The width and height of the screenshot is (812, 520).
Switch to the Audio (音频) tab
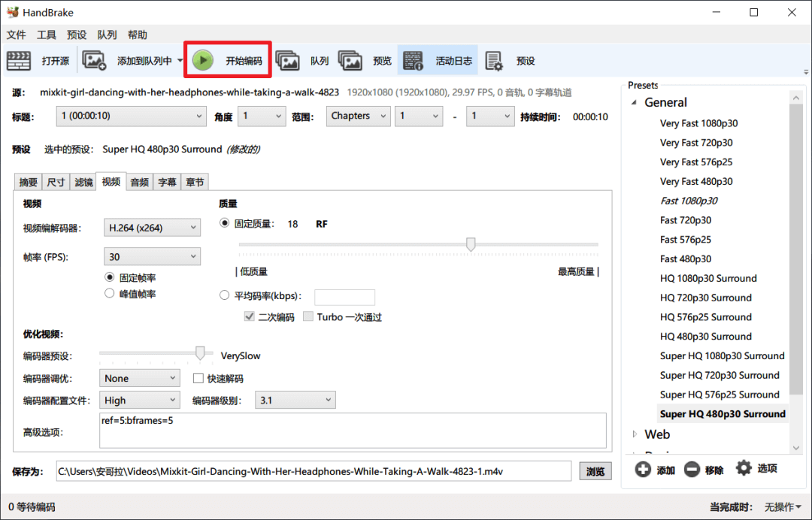(139, 182)
